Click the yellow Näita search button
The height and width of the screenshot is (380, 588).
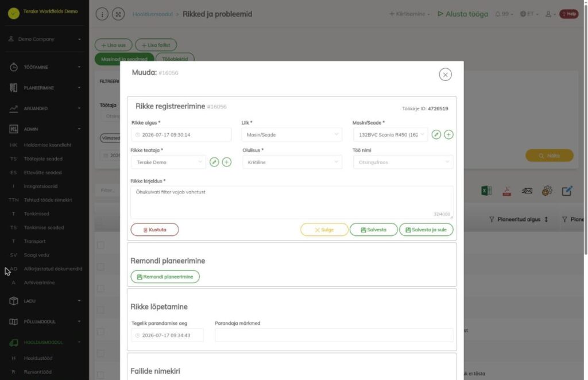550,156
